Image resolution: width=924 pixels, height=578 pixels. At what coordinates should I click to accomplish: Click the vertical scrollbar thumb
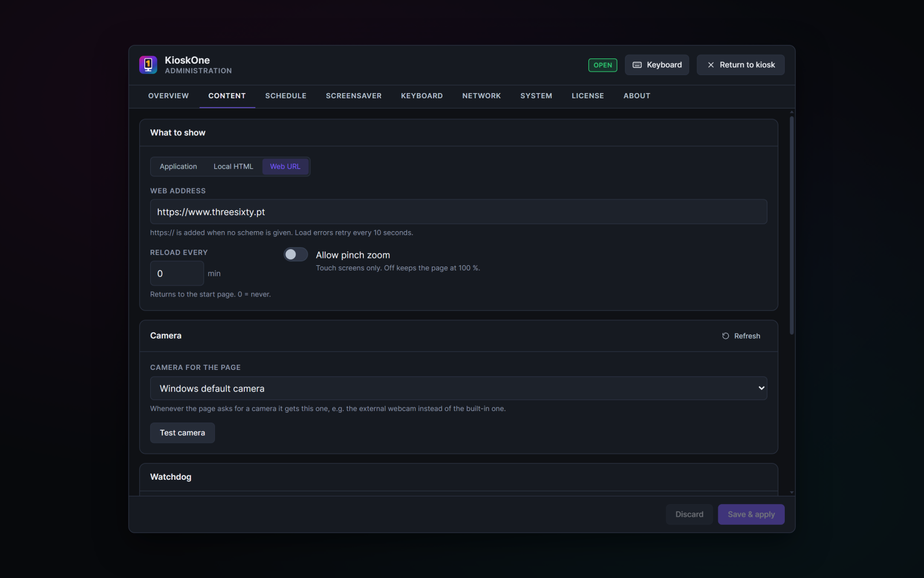[791, 225]
